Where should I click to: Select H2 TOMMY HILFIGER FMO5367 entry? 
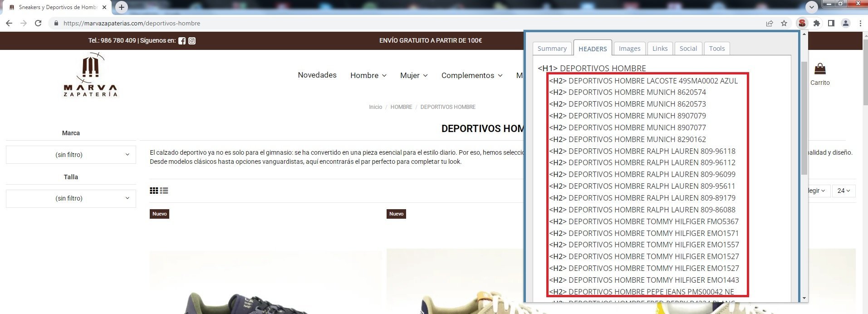coord(644,221)
